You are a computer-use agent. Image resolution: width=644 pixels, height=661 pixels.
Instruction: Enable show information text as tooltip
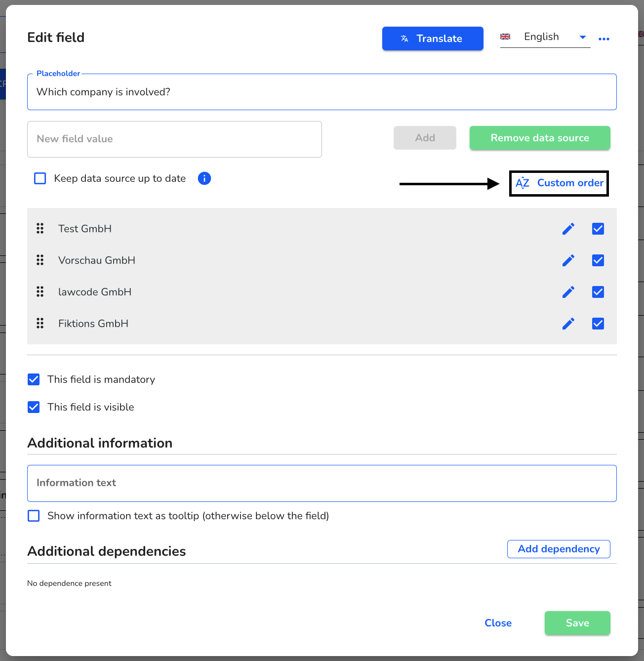pyautogui.click(x=34, y=516)
